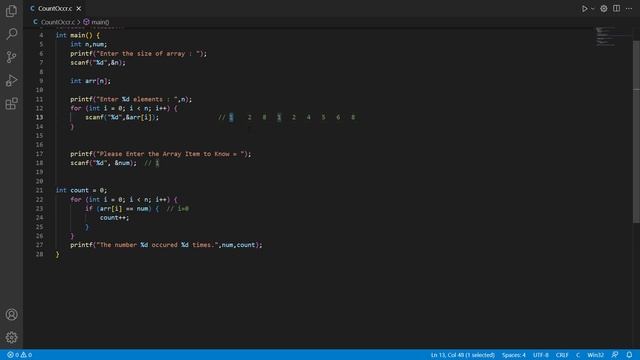Screen dimensions: 640x360
Task: Click the 'Enter the size of array' printf line
Action: pyautogui.click(x=138, y=53)
